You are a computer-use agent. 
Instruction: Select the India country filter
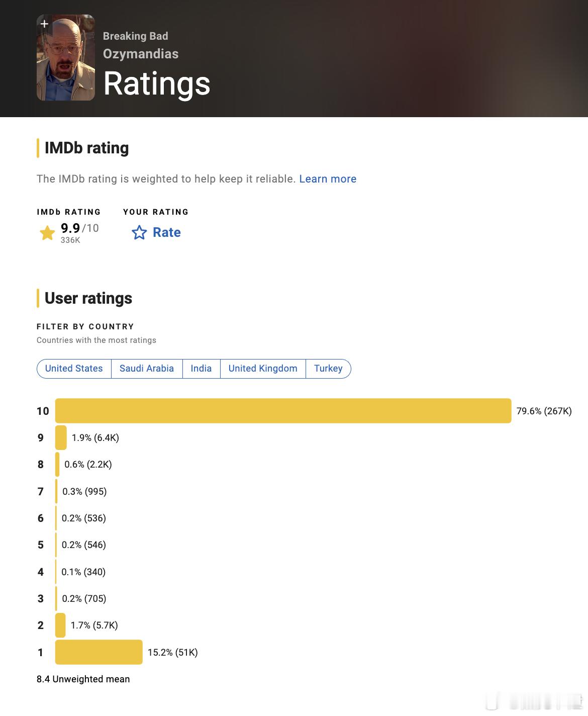(x=201, y=369)
